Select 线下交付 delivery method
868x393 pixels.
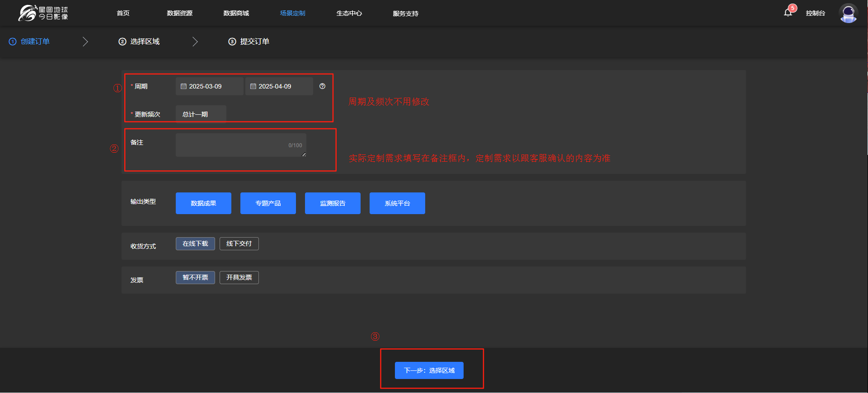(x=239, y=244)
